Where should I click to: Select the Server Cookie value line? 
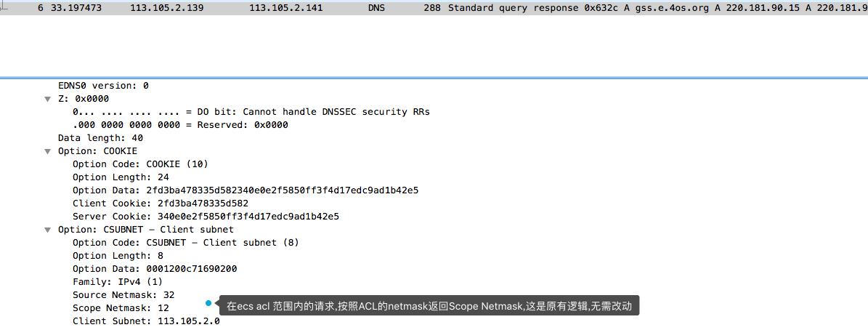pos(206,217)
